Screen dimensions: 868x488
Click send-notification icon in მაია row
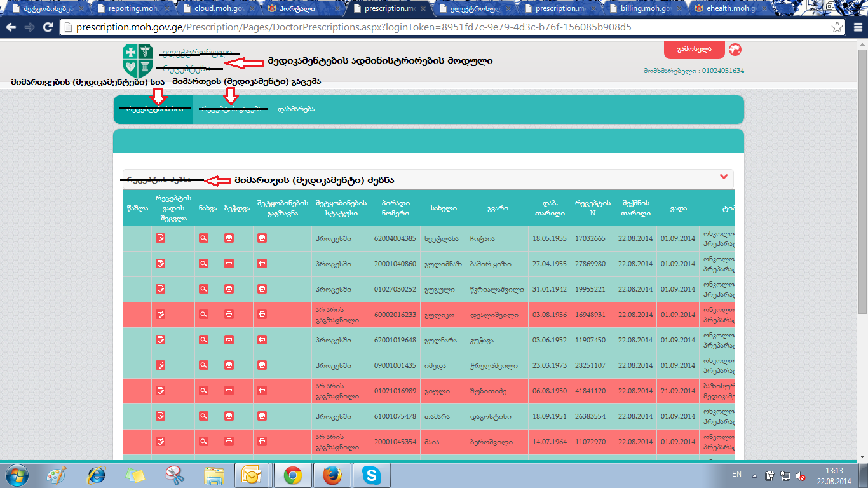tap(262, 442)
